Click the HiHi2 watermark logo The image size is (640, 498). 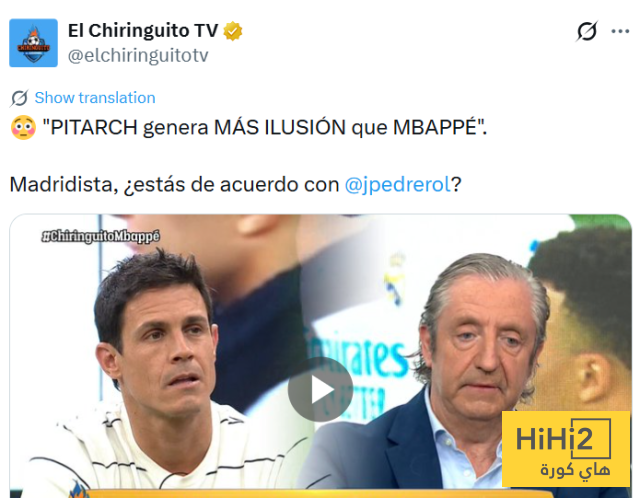[x=566, y=449]
